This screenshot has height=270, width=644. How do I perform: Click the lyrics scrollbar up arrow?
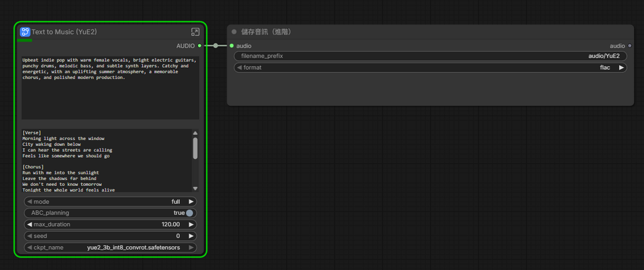pos(195,133)
